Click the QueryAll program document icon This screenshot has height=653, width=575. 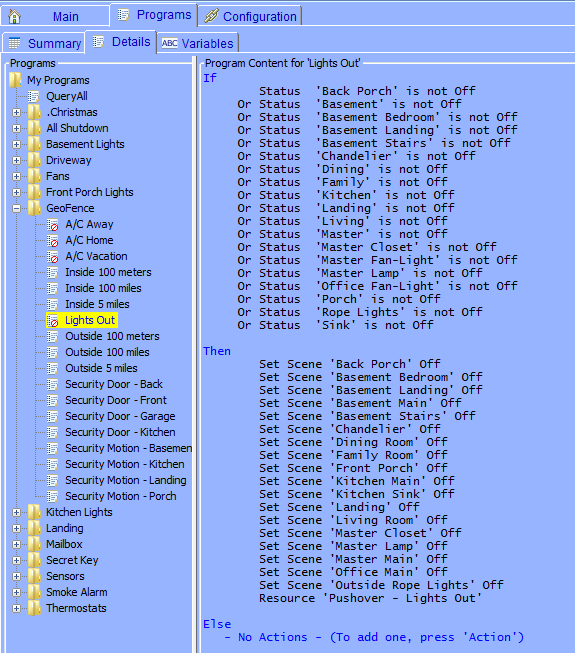33,97
